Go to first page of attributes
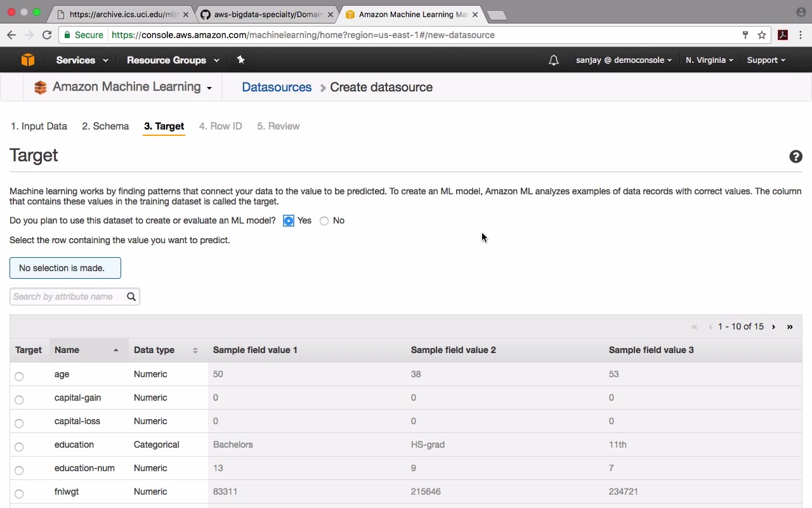This screenshot has width=812, height=508. (x=694, y=326)
